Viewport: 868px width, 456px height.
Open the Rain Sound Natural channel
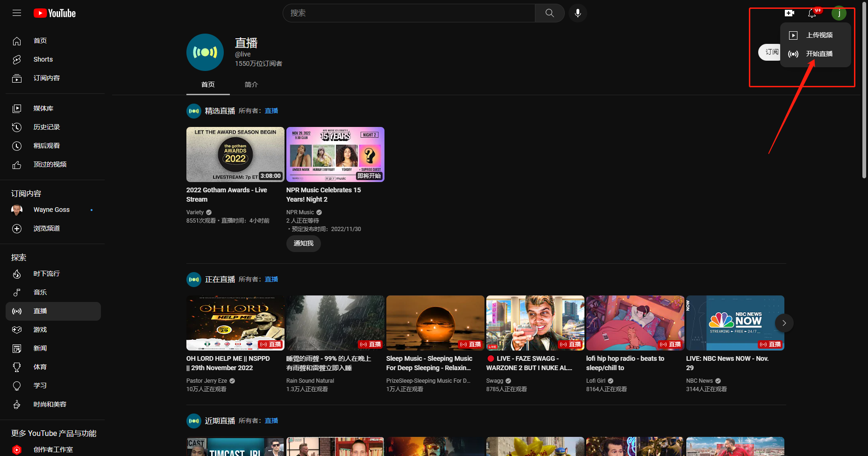point(310,381)
